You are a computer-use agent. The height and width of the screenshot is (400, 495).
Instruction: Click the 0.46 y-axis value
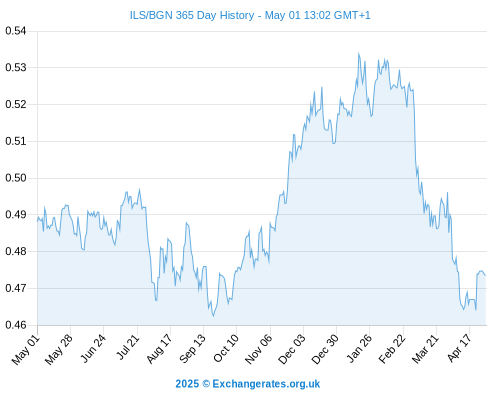[15, 325]
